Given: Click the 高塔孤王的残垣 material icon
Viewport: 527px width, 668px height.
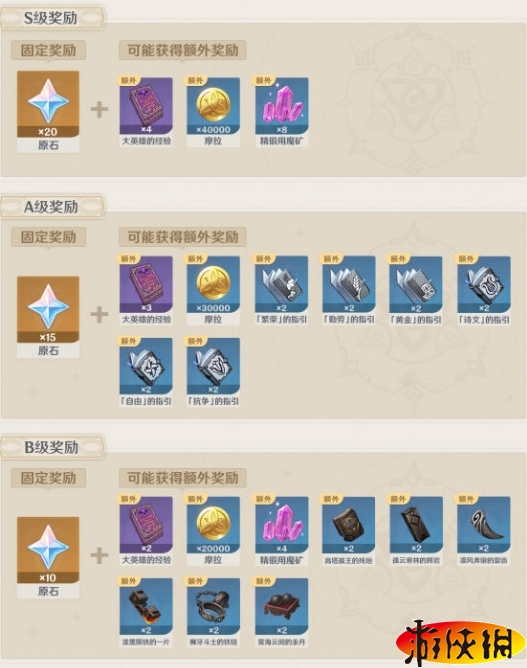Looking at the screenshot, I should click(348, 525).
